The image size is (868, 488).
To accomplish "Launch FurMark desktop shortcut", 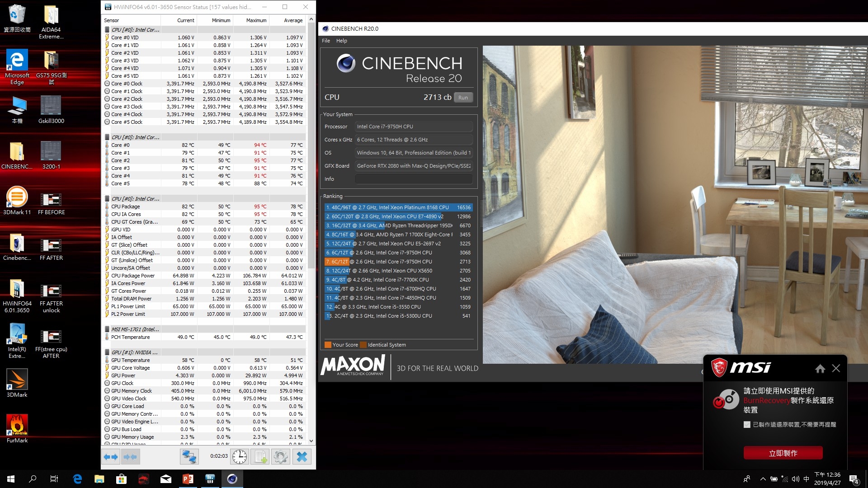I will 17,428.
